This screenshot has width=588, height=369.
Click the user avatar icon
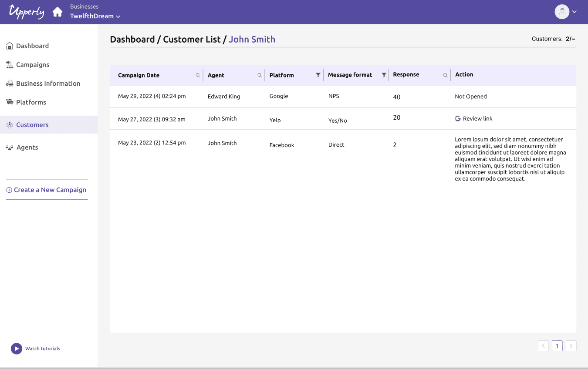click(562, 12)
